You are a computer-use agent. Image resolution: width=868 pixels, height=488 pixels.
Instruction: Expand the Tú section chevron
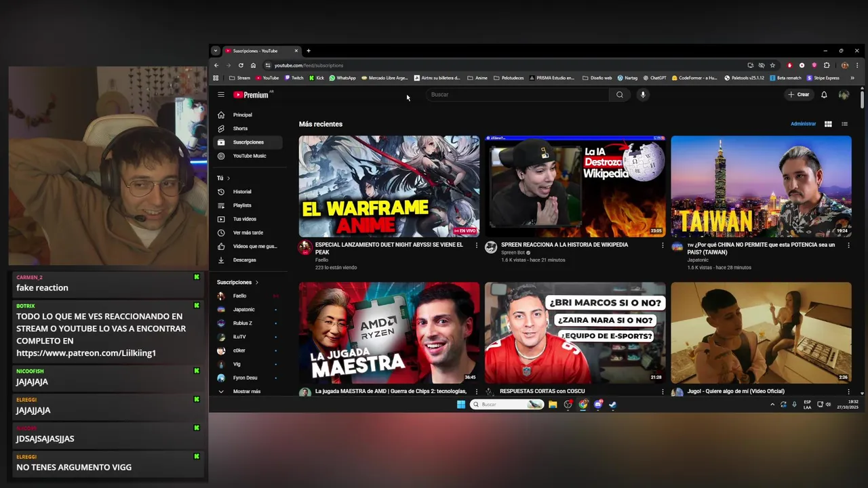[229, 178]
